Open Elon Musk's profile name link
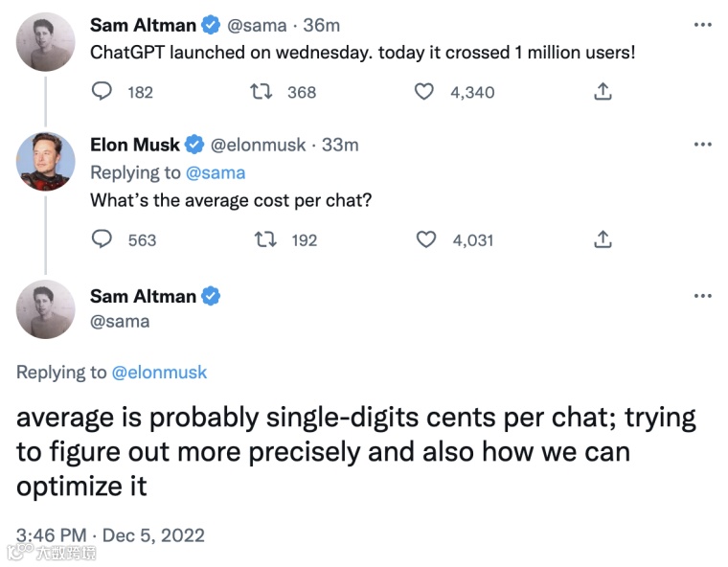The height and width of the screenshot is (567, 728). [135, 145]
